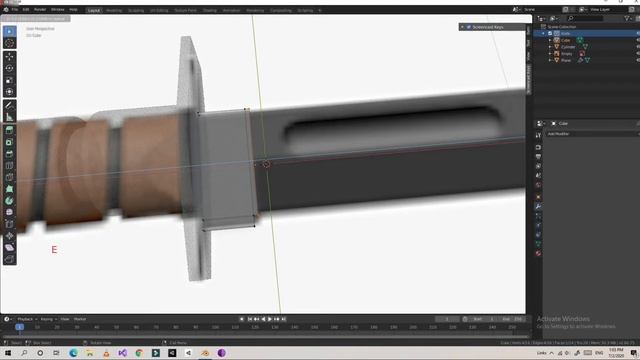The height and width of the screenshot is (360, 640).
Task: Open the Output properties tab
Action: pos(538,157)
